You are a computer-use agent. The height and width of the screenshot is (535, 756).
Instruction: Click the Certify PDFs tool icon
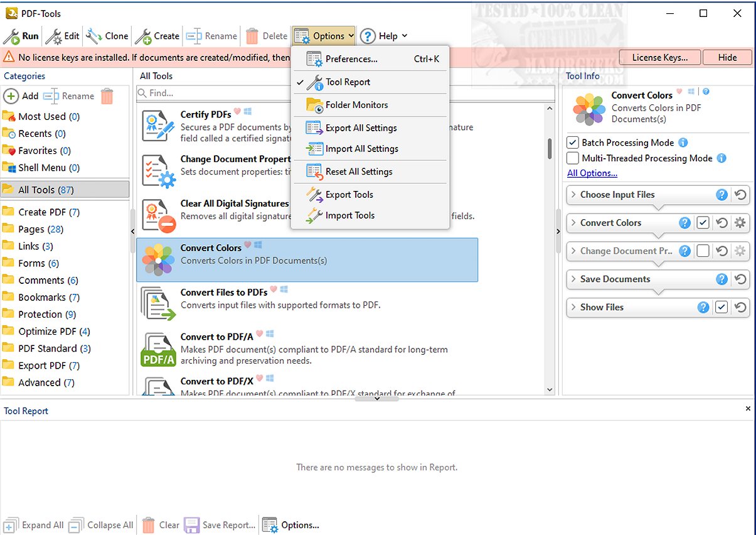158,127
